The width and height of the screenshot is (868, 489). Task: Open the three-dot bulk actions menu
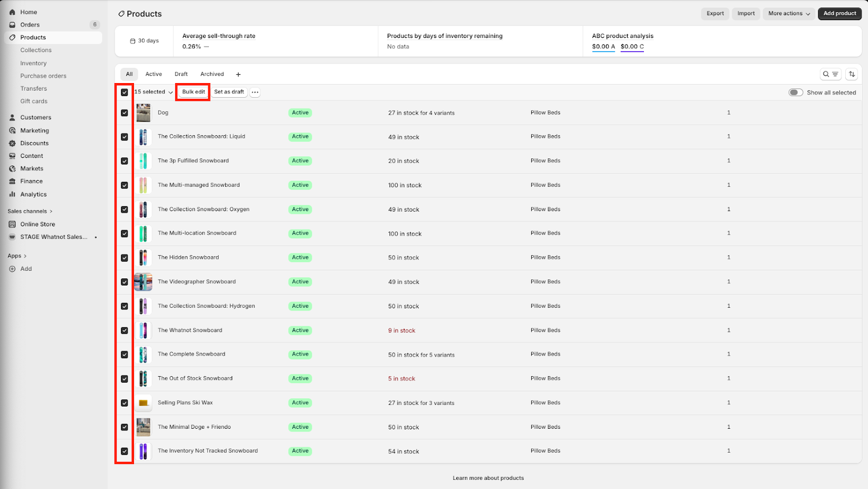coord(255,92)
